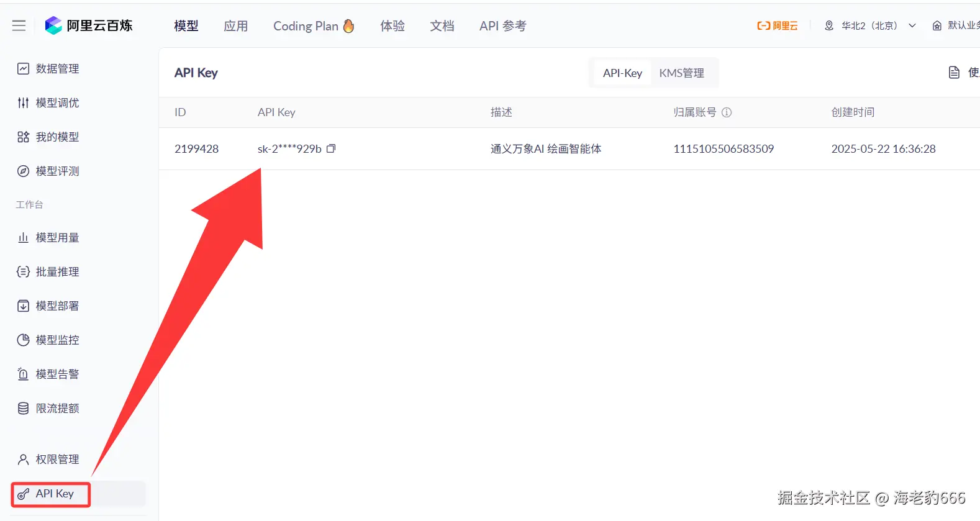The width and height of the screenshot is (980, 521).
Task: Click the 工作台 section label
Action: tap(29, 204)
